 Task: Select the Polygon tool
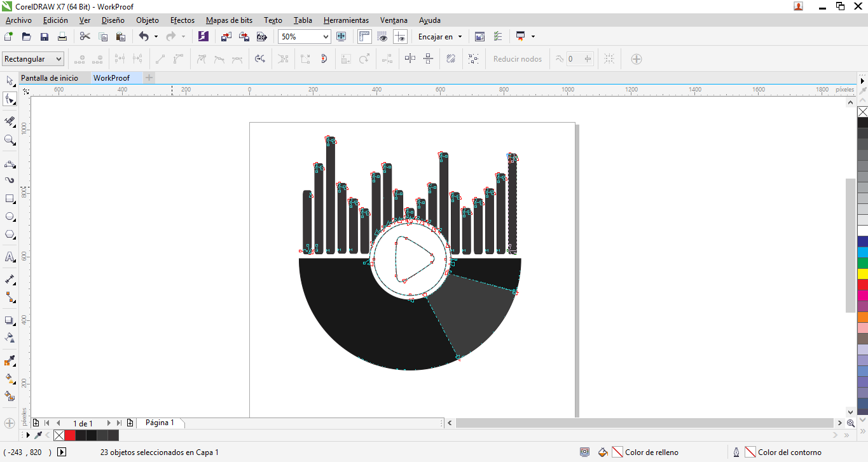tap(10, 234)
